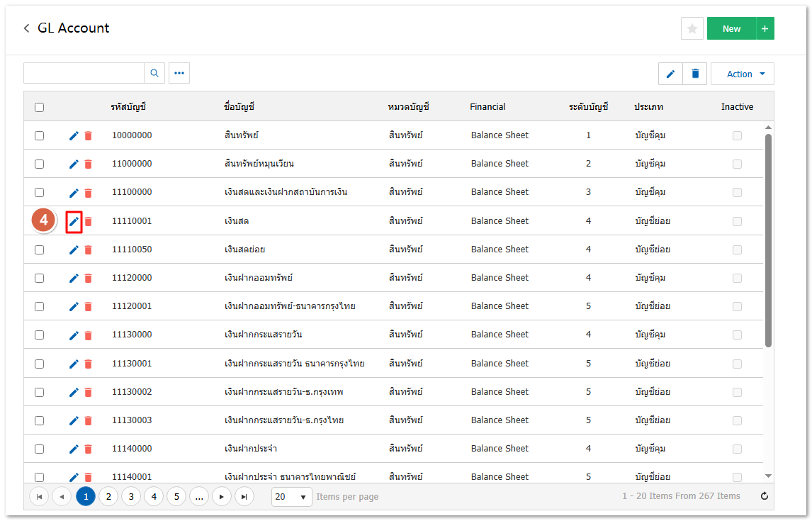Click the vertical scrollbar of the table

click(768, 241)
